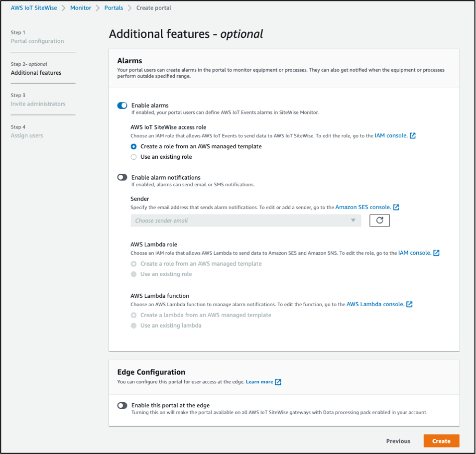Click the AWS IoT SiteWise breadcrumb link
This screenshot has height=454, width=476.
pos(34,7)
